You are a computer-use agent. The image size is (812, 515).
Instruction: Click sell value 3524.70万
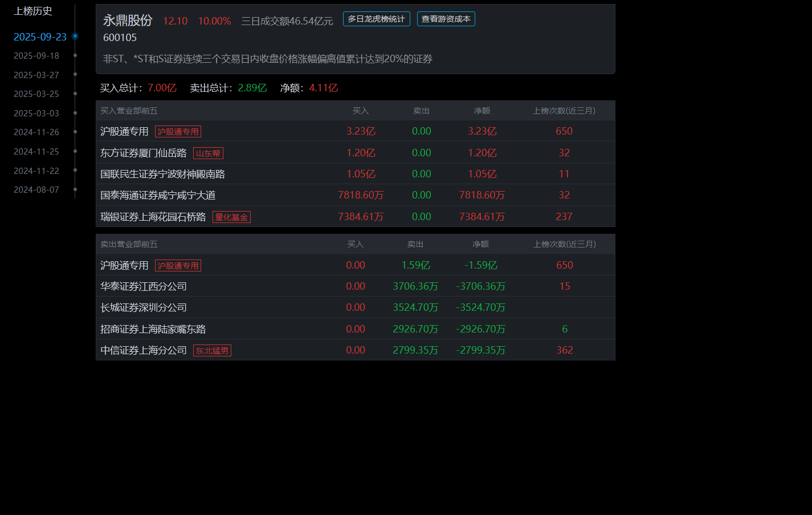click(415, 307)
